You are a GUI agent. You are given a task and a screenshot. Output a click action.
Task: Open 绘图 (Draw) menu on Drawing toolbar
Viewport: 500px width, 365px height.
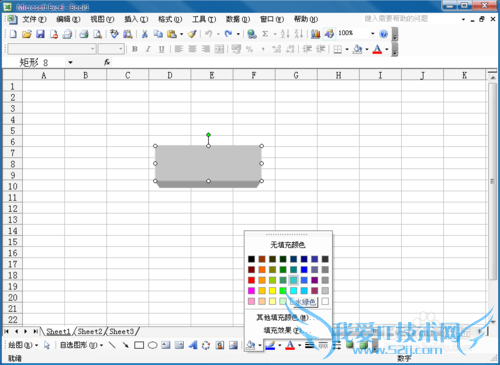23,345
